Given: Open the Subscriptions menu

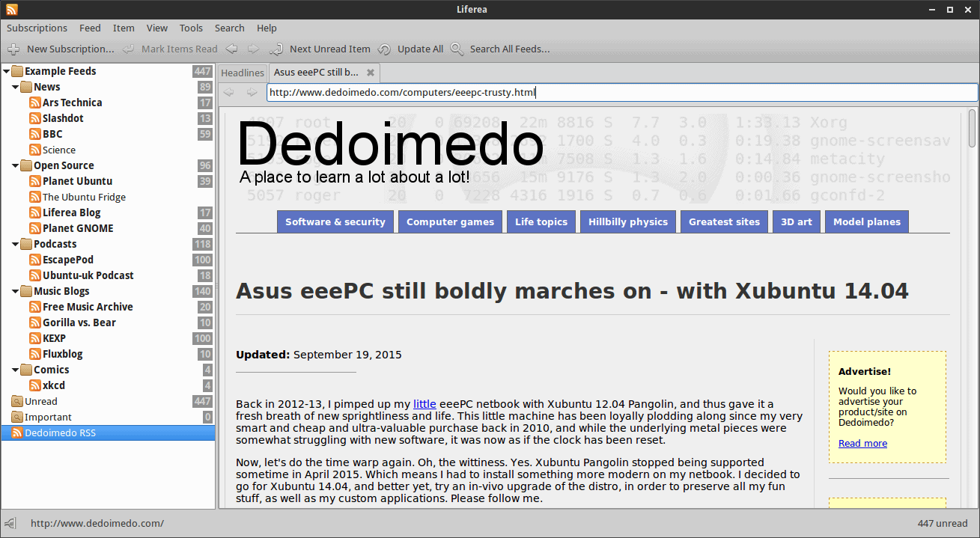Looking at the screenshot, I should point(37,28).
